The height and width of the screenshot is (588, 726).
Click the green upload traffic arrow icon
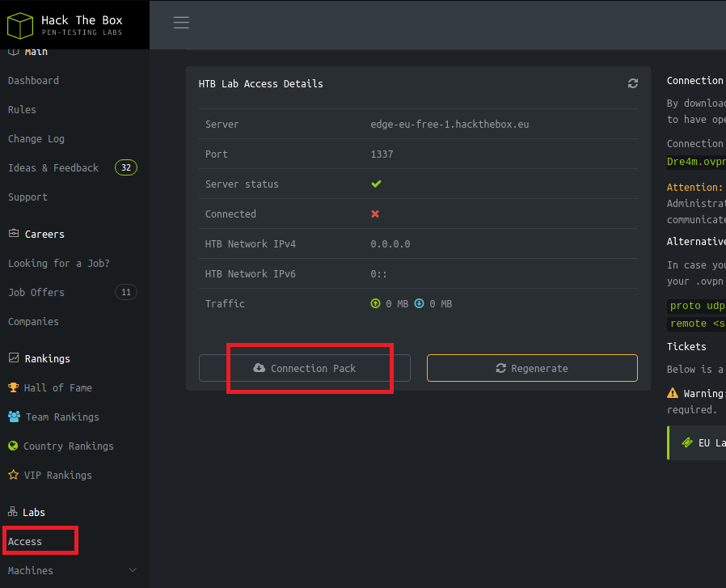coord(375,303)
